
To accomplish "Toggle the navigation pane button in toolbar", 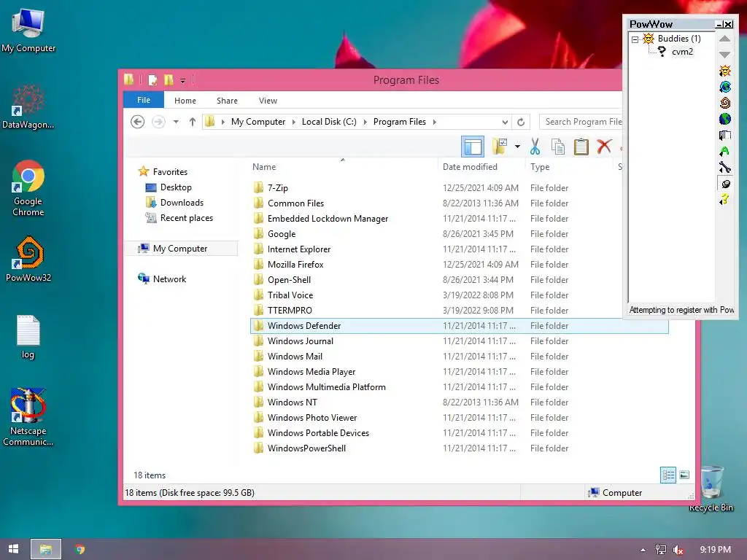I will tap(473, 147).
